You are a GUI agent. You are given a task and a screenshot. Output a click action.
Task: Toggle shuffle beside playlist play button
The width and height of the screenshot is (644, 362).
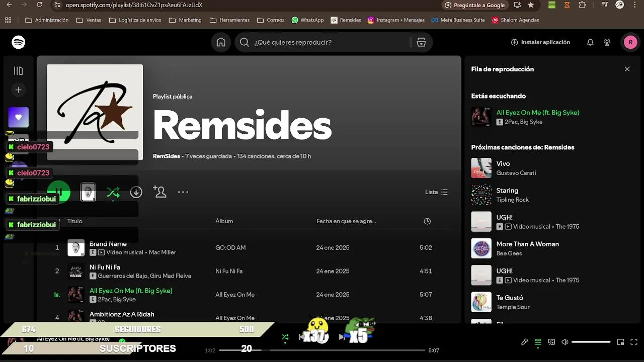(113, 192)
